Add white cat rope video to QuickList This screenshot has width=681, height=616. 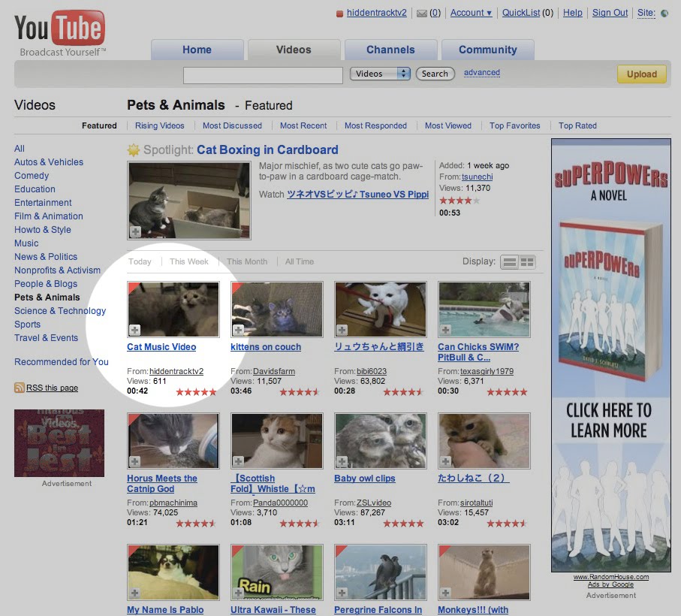point(342,330)
